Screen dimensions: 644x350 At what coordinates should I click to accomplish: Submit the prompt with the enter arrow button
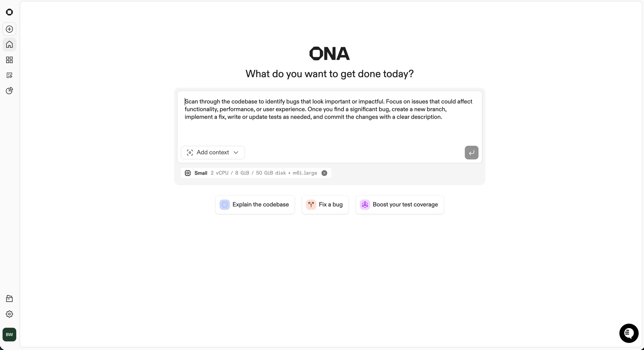tap(471, 152)
